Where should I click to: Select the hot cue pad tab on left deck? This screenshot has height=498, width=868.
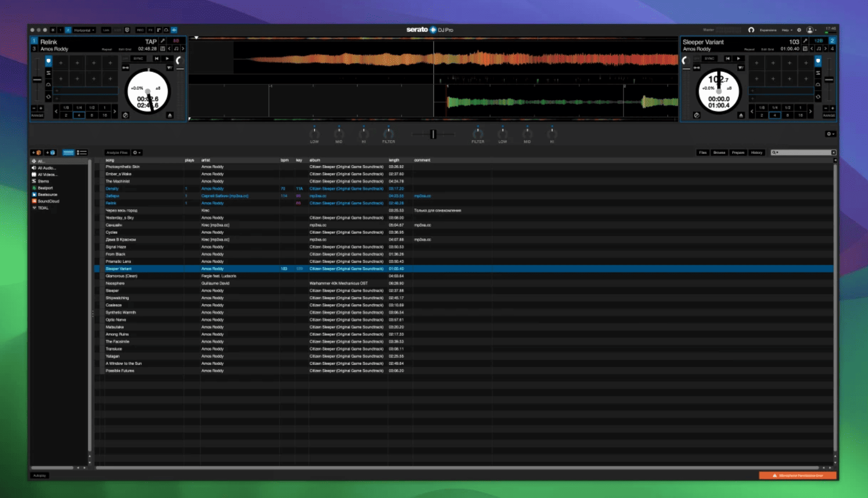(x=49, y=61)
